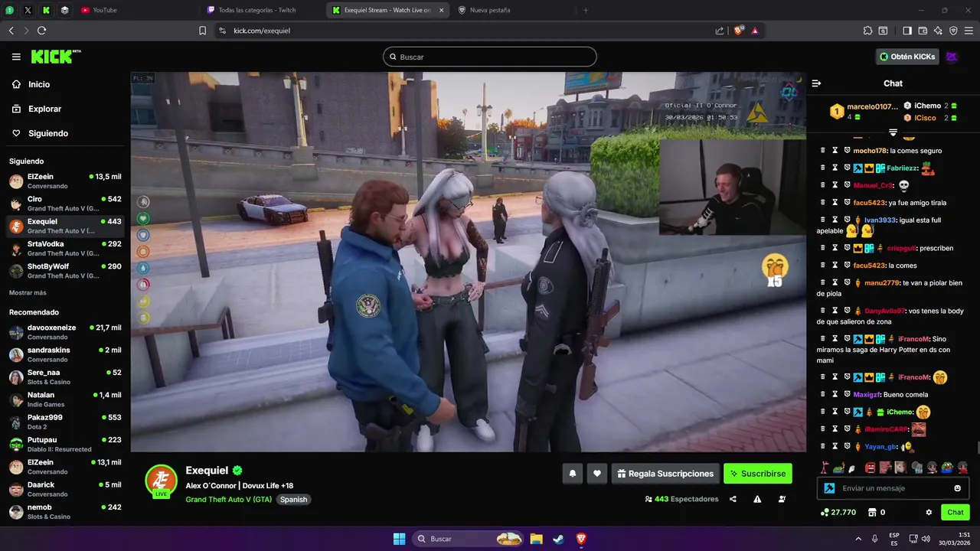
Task: Switch to the Todas las categorías - Twitch tab
Action: [263, 10]
